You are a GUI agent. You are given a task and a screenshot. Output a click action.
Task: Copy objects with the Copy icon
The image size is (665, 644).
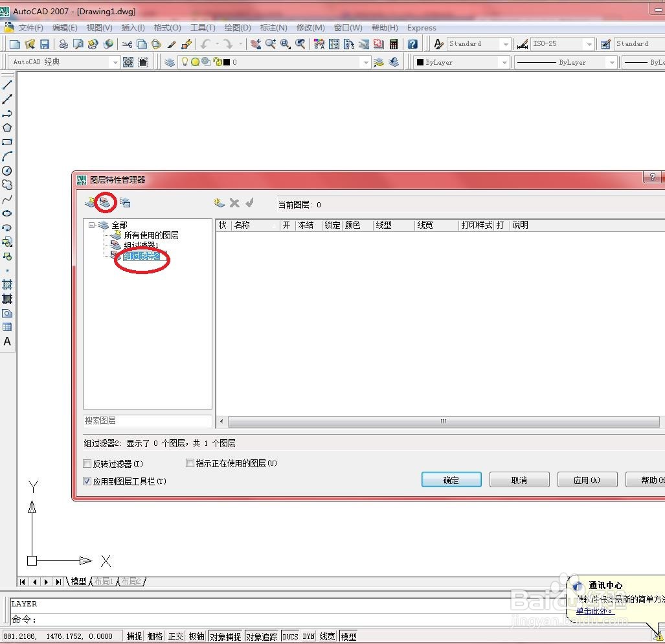[x=142, y=44]
